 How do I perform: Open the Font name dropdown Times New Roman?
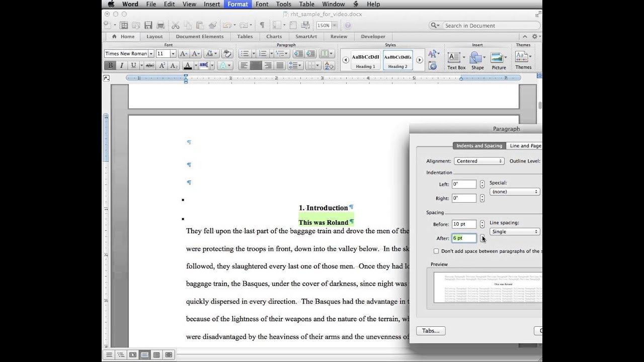151,53
